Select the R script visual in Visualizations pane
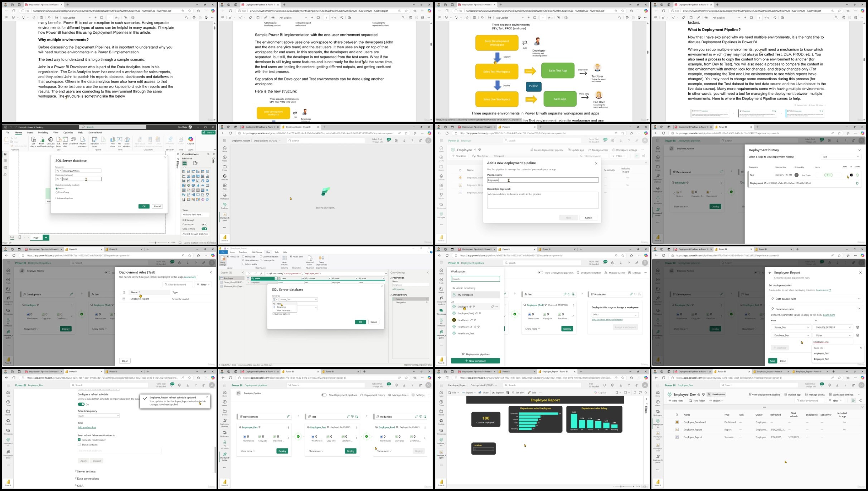 click(207, 190)
